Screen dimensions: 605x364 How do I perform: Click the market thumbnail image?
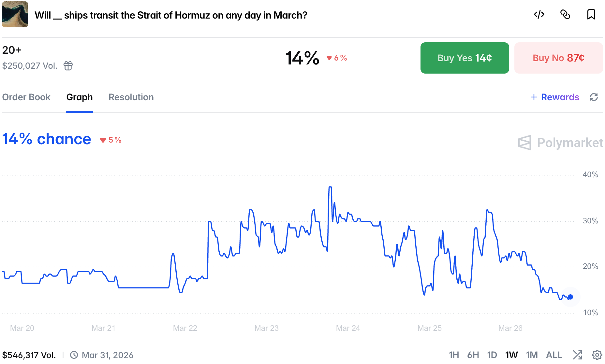[x=15, y=15]
